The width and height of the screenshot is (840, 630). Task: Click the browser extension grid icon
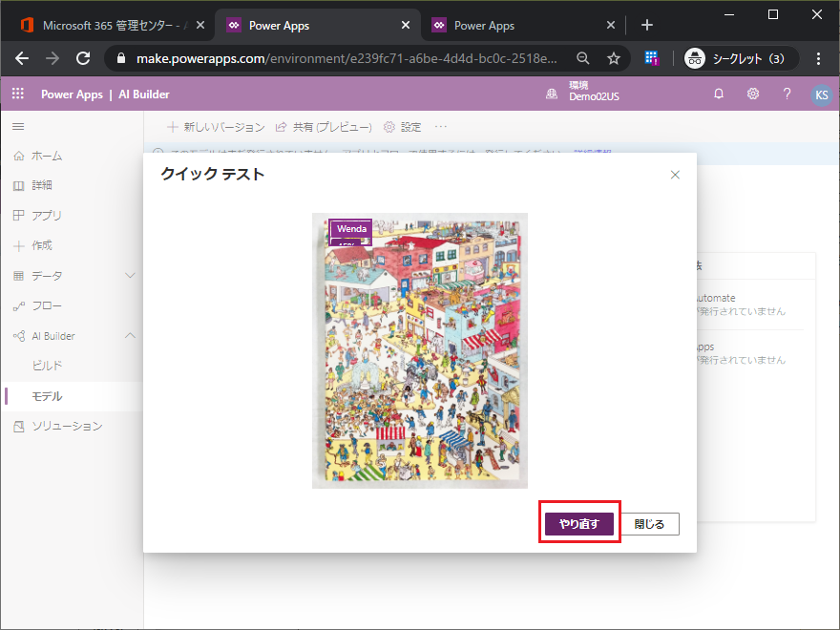pyautogui.click(x=651, y=58)
